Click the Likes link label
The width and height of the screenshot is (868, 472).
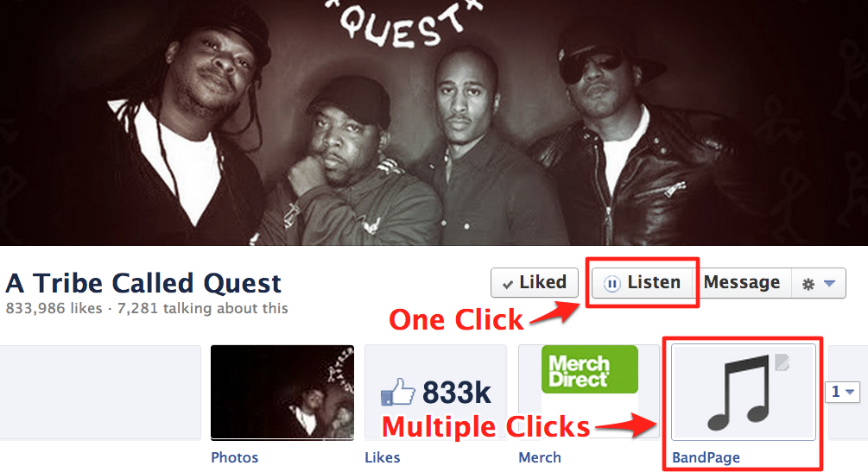click(x=383, y=457)
